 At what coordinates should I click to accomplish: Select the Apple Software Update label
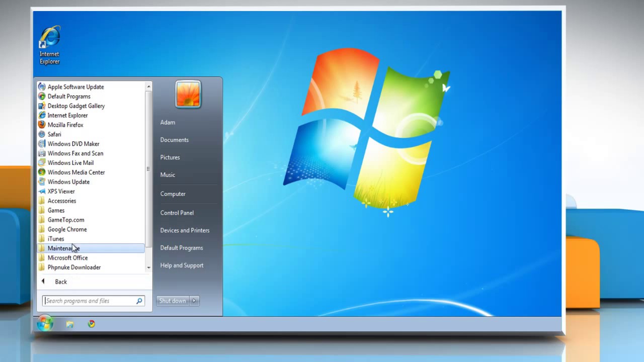click(76, 87)
